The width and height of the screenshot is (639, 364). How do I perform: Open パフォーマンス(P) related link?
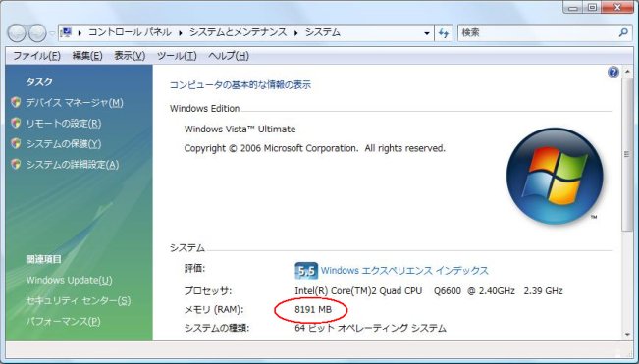coord(63,322)
